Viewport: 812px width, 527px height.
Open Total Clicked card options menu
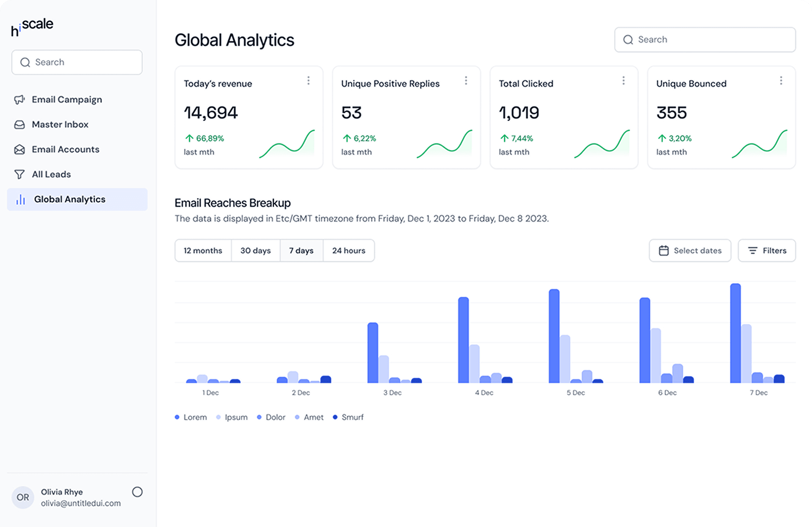624,81
